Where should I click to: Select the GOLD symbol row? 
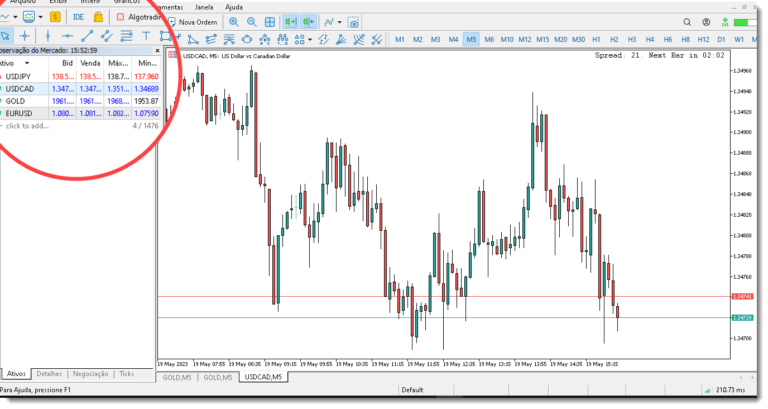[80, 101]
